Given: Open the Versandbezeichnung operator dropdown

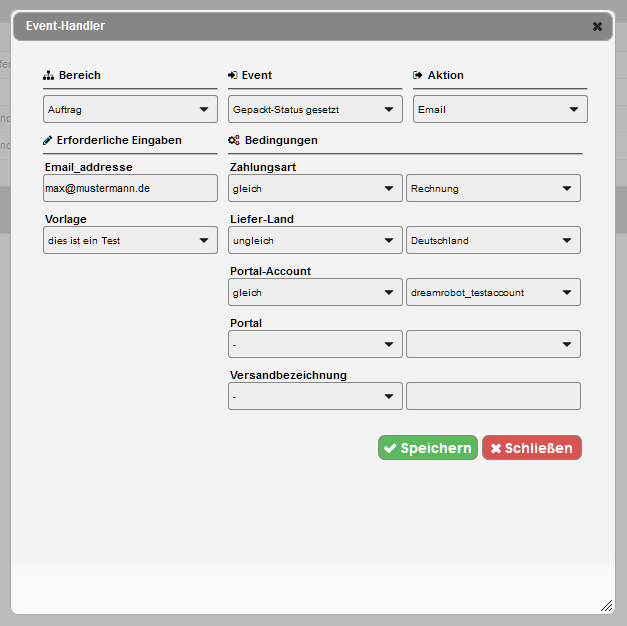Looking at the screenshot, I should pyautogui.click(x=315, y=396).
